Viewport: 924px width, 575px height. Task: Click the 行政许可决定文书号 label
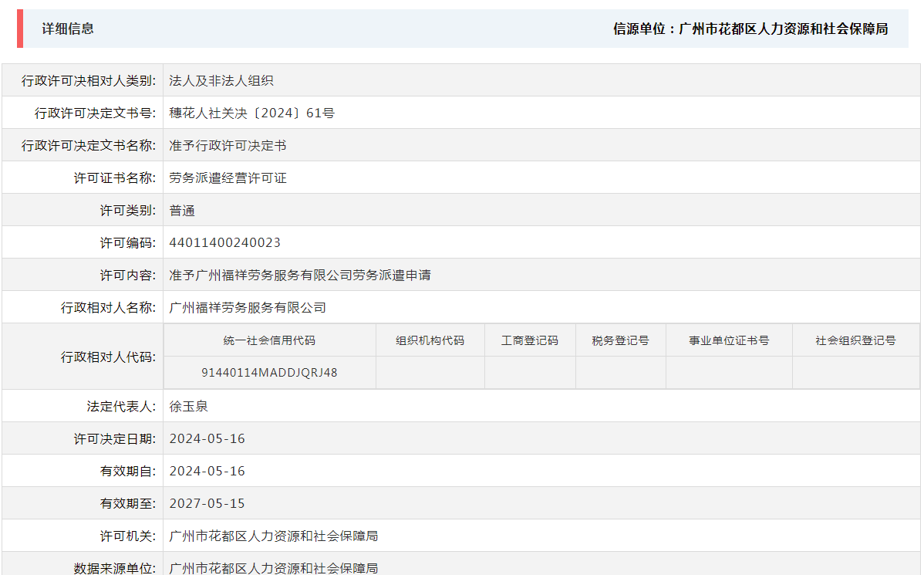pyautogui.click(x=95, y=113)
